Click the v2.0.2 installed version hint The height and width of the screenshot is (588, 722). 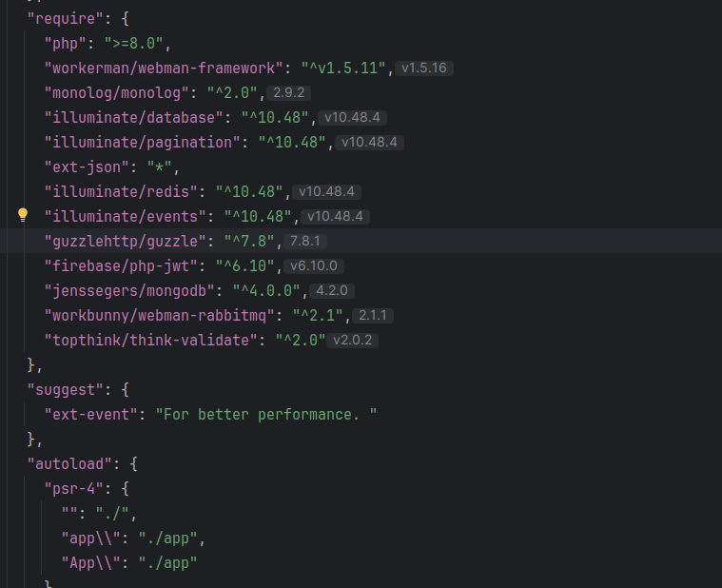coord(352,341)
